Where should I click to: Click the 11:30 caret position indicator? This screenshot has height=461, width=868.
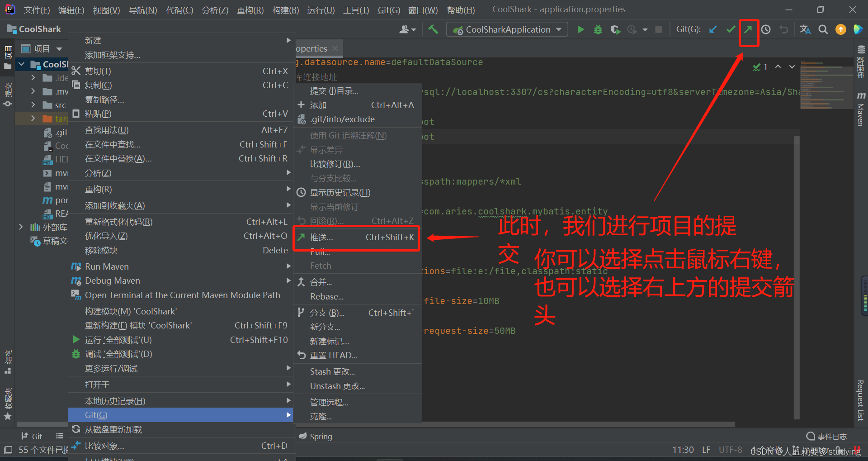[x=683, y=450]
